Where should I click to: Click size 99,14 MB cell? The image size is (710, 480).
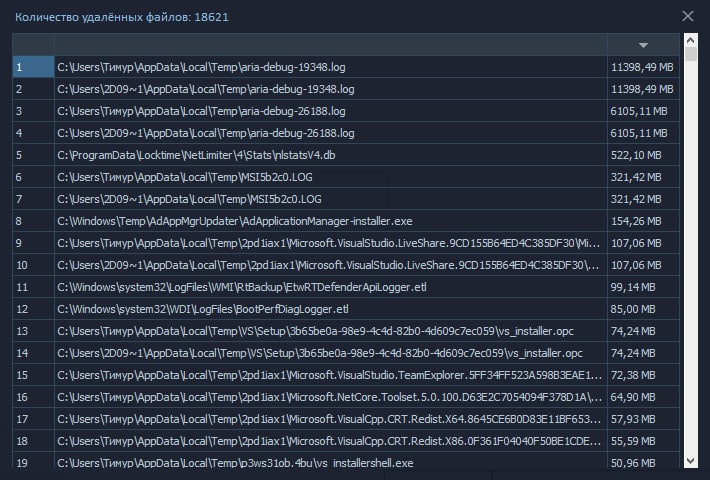pos(643,287)
